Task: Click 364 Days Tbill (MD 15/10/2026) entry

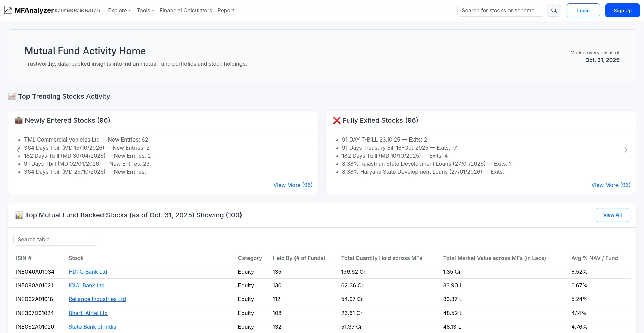Action: (x=87, y=148)
